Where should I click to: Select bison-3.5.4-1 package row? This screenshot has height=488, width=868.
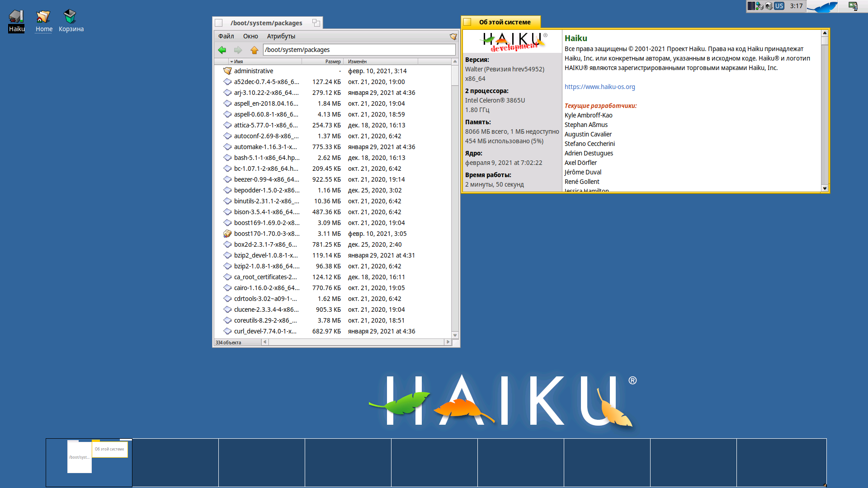pos(332,212)
